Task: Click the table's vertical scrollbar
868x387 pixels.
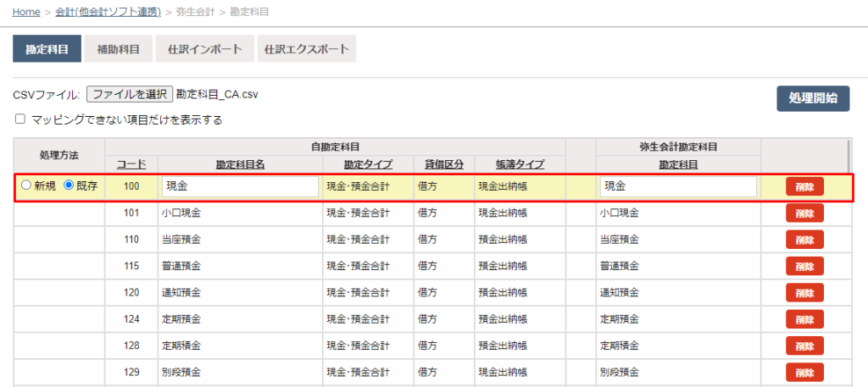Action: 849,157
